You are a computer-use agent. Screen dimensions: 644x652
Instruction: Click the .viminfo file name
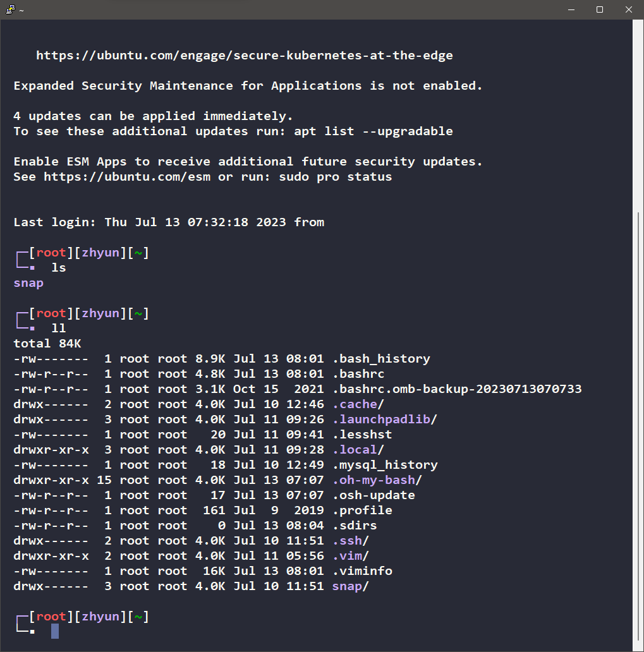tap(362, 571)
